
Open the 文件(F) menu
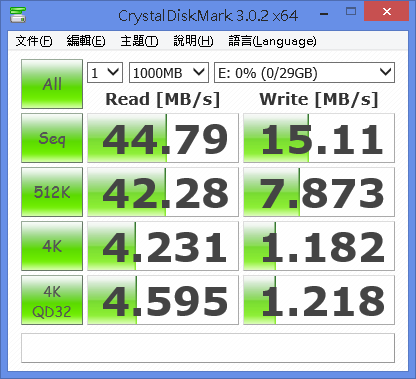pyautogui.click(x=34, y=41)
